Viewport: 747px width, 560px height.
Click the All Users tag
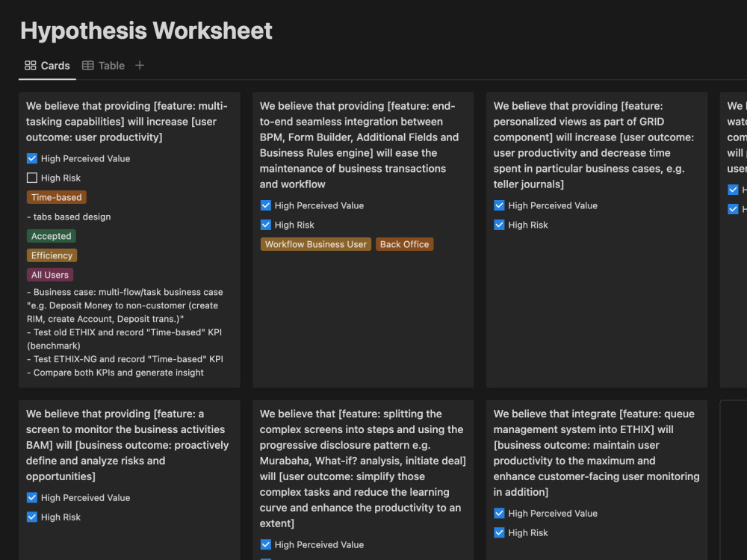(x=49, y=275)
